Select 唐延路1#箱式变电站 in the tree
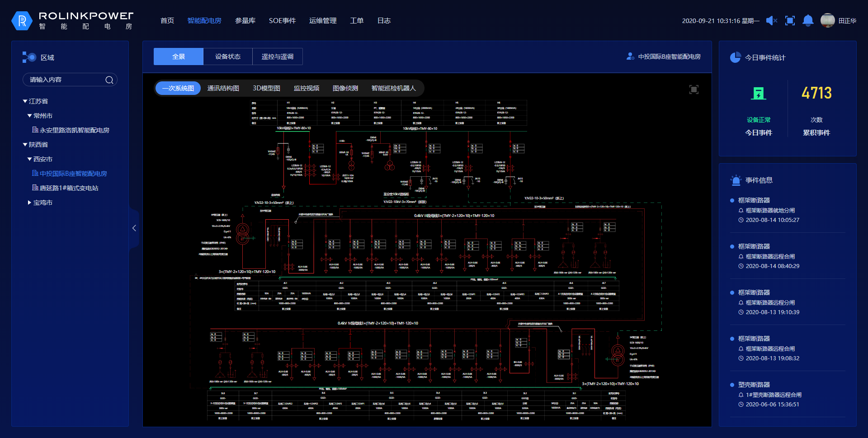868x438 pixels. click(69, 188)
